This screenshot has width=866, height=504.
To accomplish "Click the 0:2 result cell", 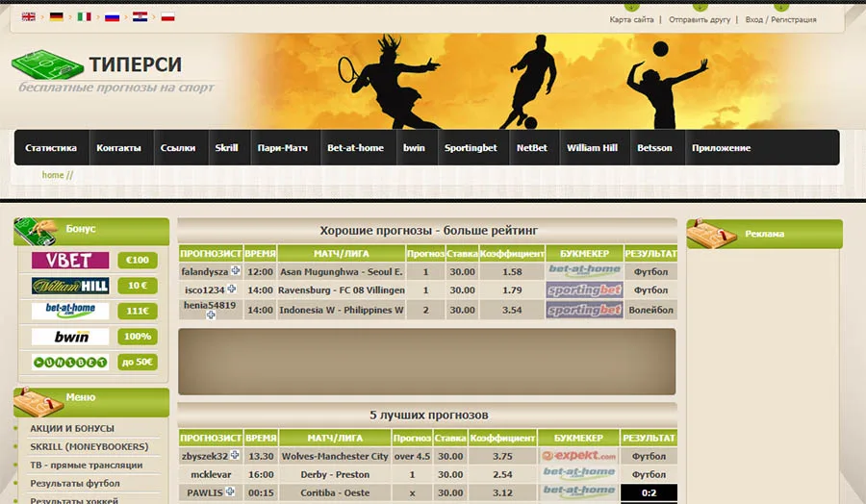I will pyautogui.click(x=649, y=492).
